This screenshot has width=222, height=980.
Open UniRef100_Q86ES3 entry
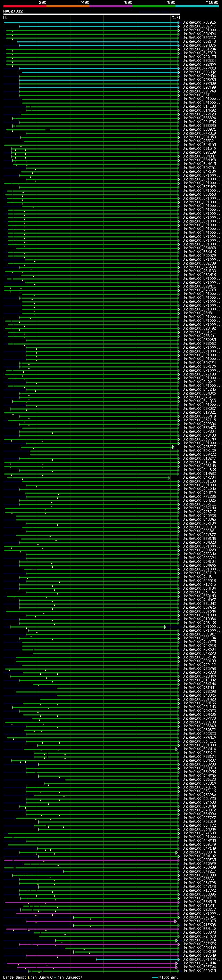[x=199, y=779]
